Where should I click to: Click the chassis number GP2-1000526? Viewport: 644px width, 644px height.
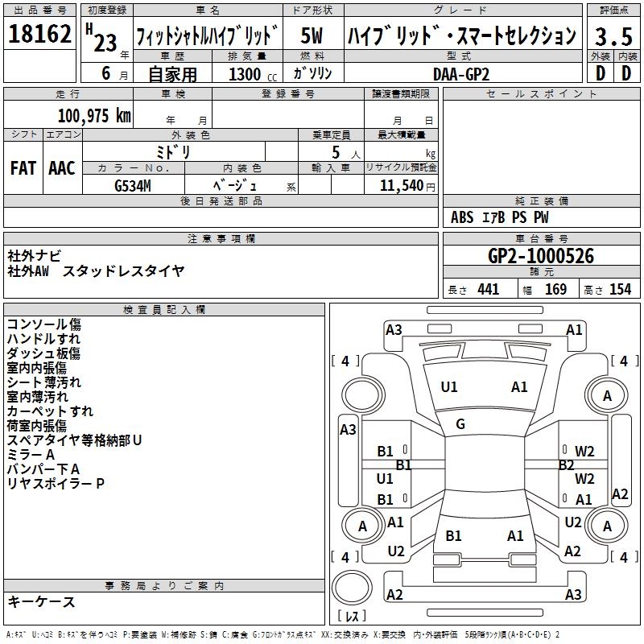pos(541,256)
